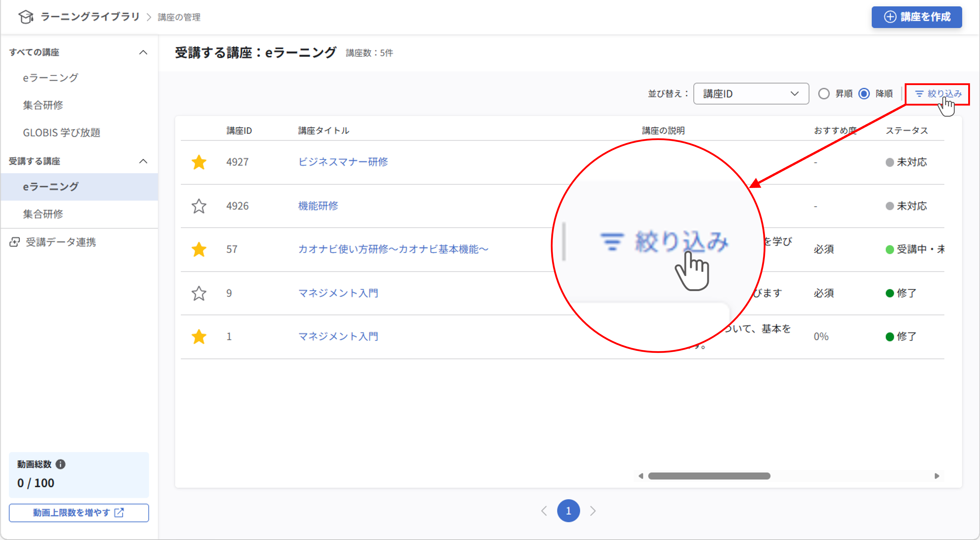Click course ID 4927 cell
The width and height of the screenshot is (980, 540).
237,162
